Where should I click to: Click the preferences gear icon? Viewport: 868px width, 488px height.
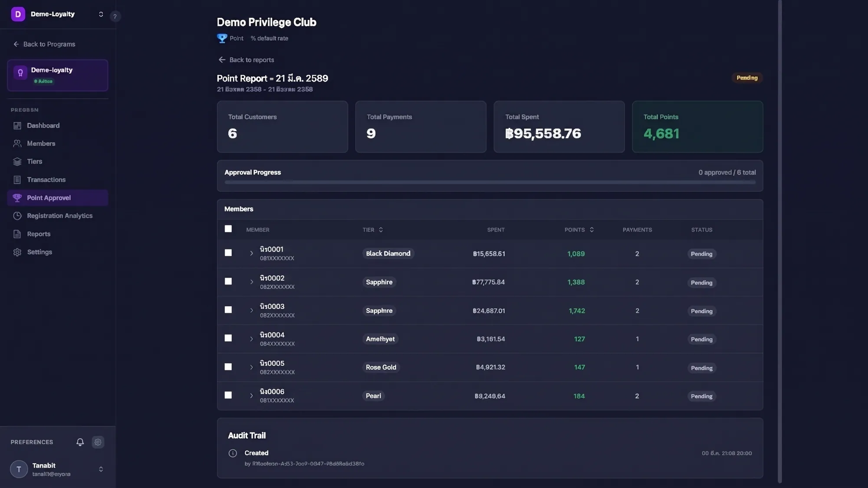click(x=98, y=442)
